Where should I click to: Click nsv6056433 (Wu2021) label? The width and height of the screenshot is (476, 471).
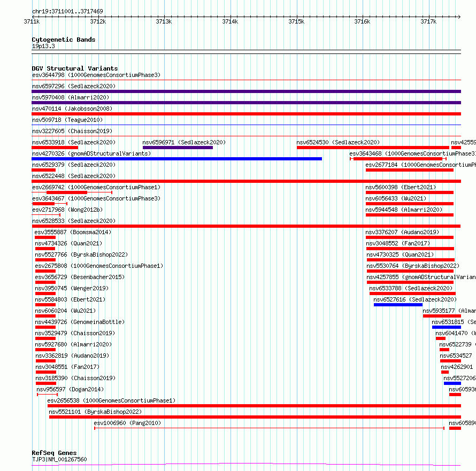[x=396, y=198]
